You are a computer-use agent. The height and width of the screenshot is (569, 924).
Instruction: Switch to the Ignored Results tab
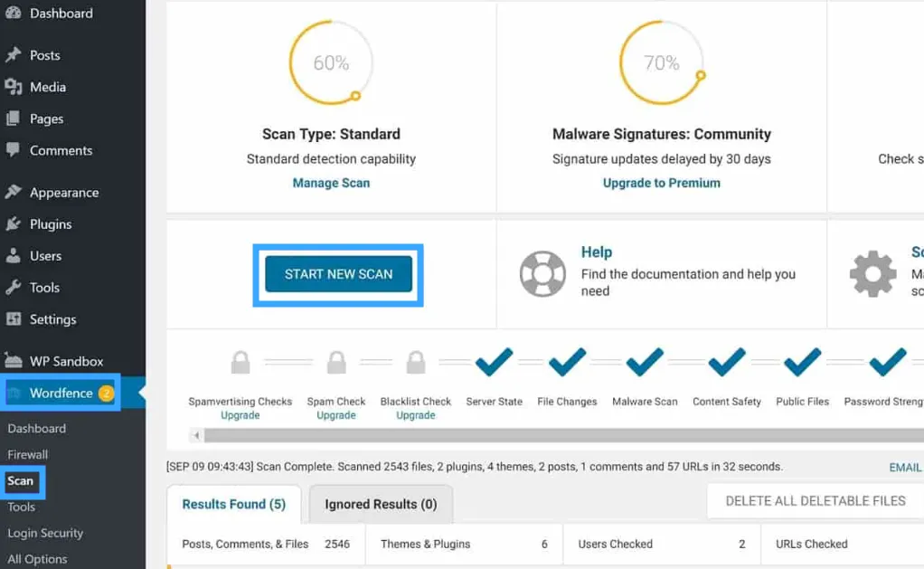[381, 504]
